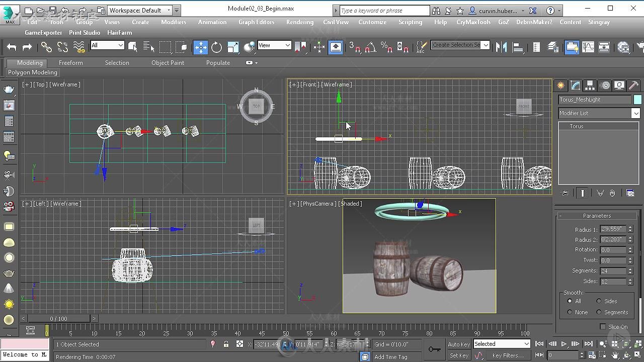This screenshot has width=644, height=362.
Task: Click the Polygon Modeling panel button
Action: (x=33, y=72)
